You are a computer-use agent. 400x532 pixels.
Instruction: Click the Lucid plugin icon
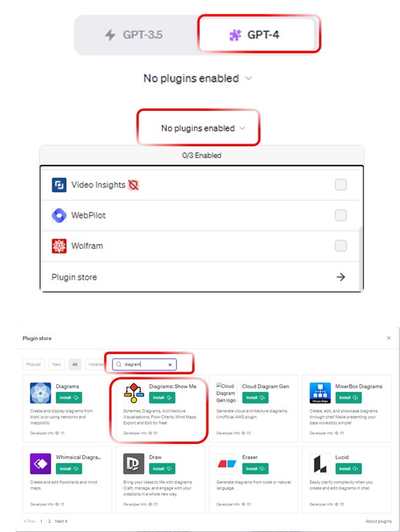[x=320, y=464]
